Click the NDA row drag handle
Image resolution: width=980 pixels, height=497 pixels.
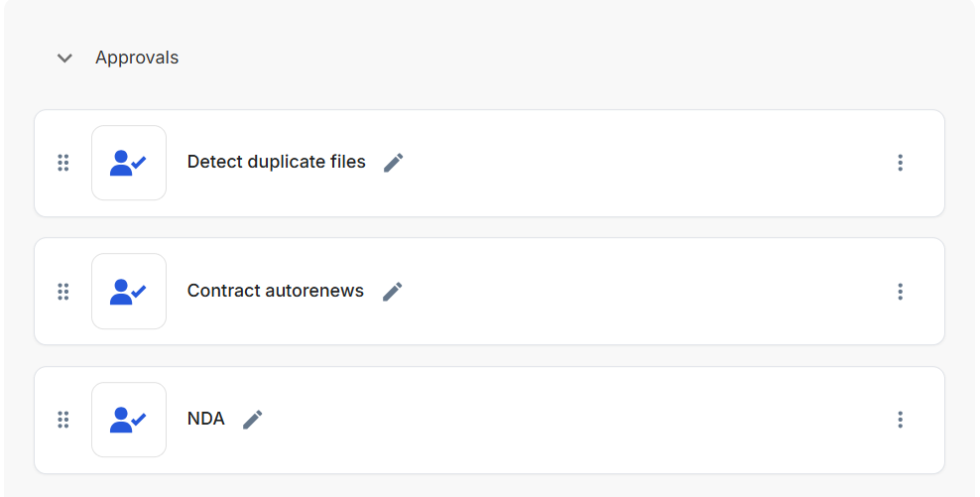[63, 420]
